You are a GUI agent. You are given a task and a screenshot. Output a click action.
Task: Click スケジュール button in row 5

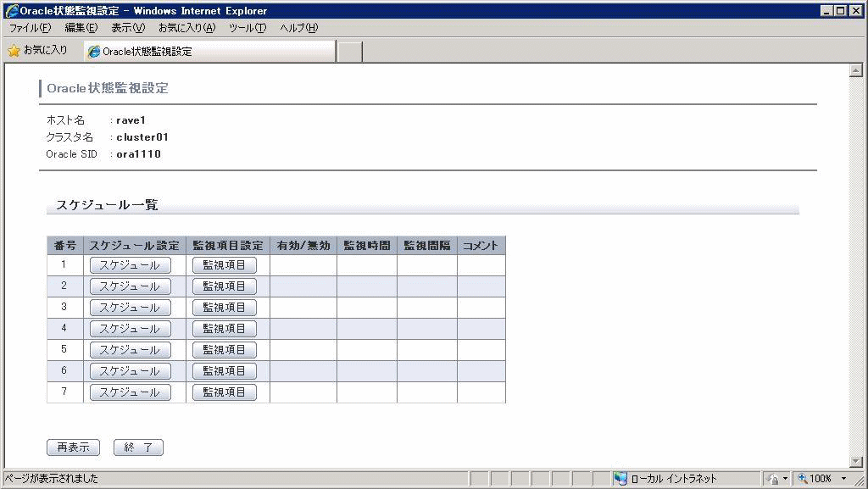pos(130,350)
